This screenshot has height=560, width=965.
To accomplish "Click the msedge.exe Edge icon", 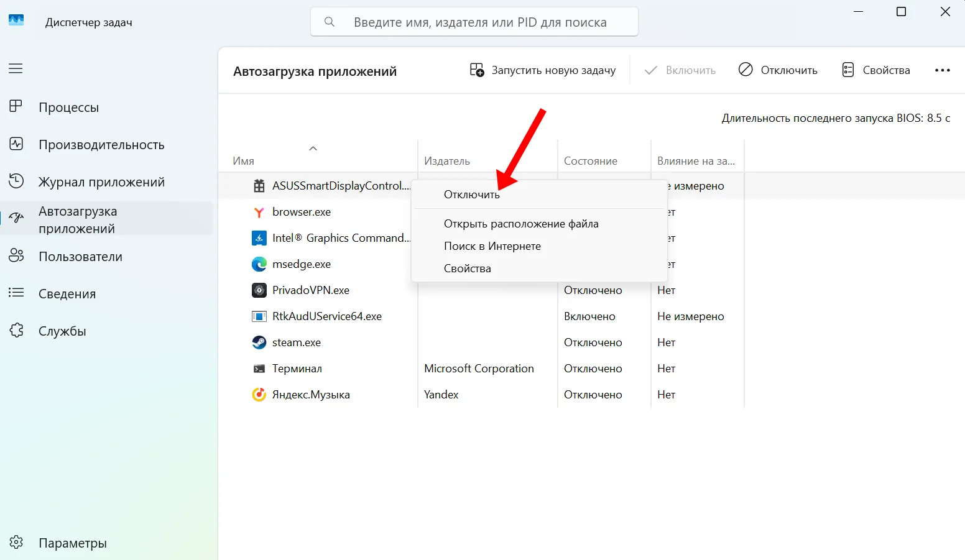I will (x=259, y=264).
